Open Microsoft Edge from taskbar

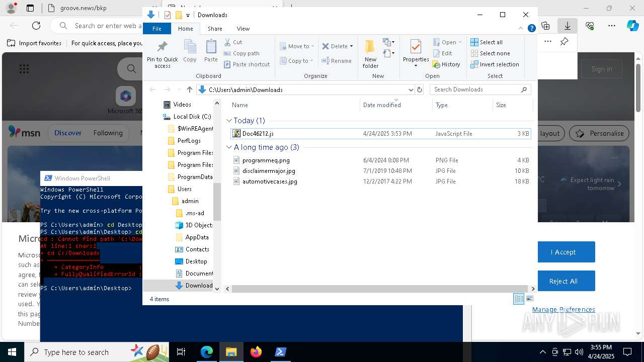pos(207,352)
